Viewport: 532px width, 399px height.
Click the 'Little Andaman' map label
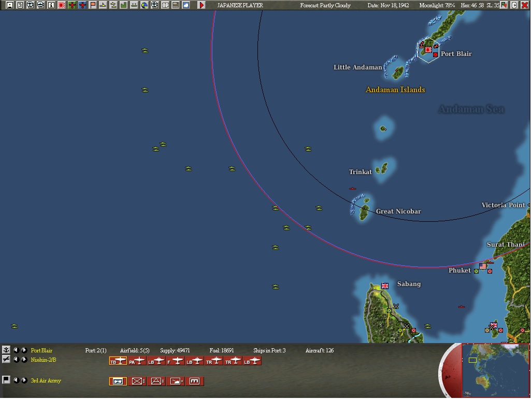coord(357,67)
